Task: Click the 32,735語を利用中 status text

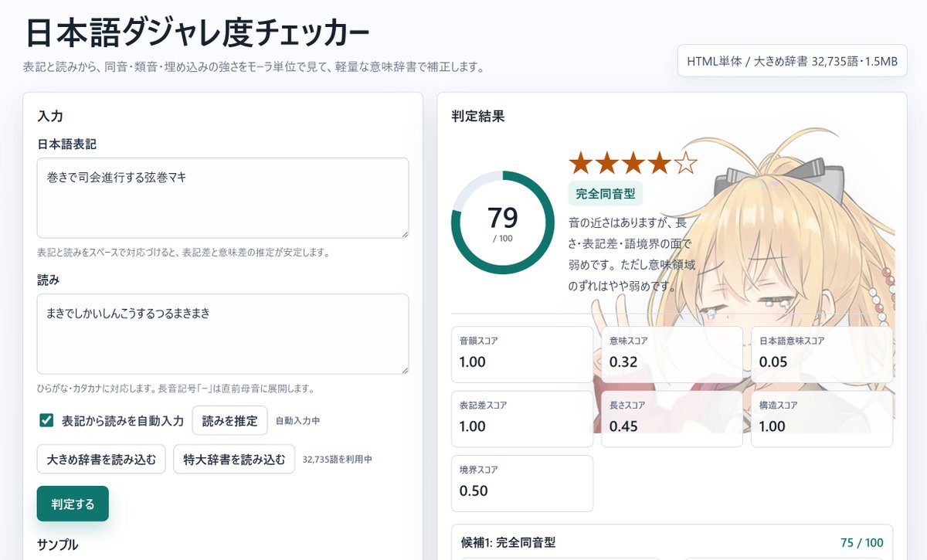Action: pos(338,459)
